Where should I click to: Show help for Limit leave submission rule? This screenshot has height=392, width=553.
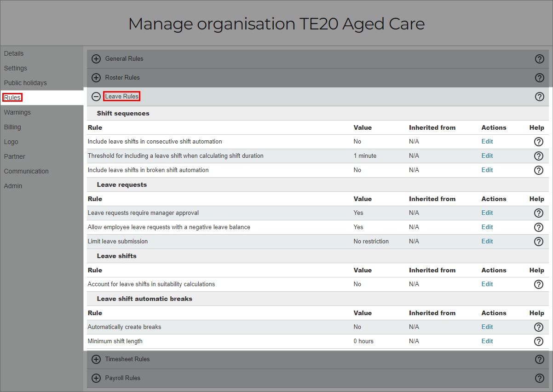point(539,242)
